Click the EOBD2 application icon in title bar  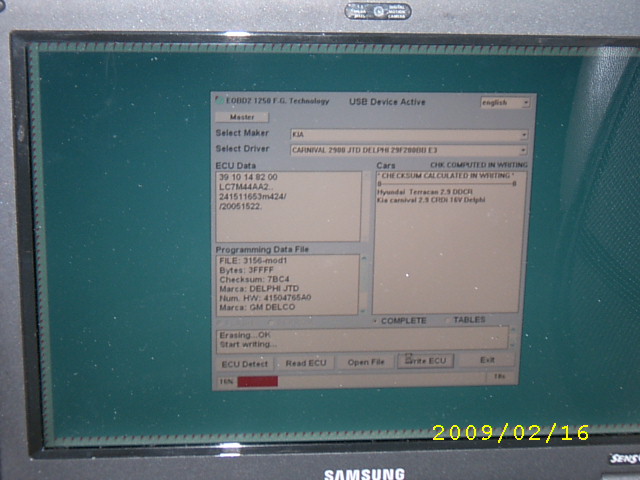click(220, 100)
